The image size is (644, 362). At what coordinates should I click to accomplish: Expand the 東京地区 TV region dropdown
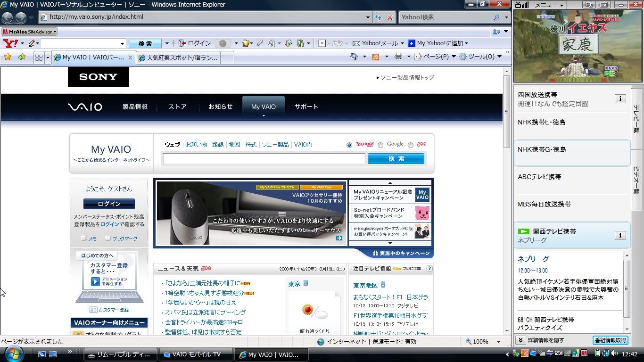pyautogui.click(x=383, y=285)
